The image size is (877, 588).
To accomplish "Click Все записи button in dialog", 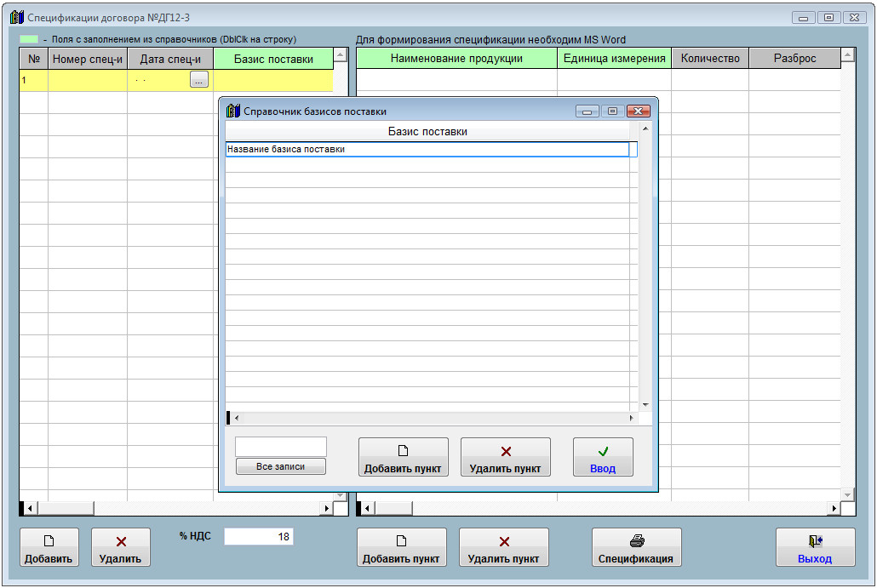I will (281, 466).
